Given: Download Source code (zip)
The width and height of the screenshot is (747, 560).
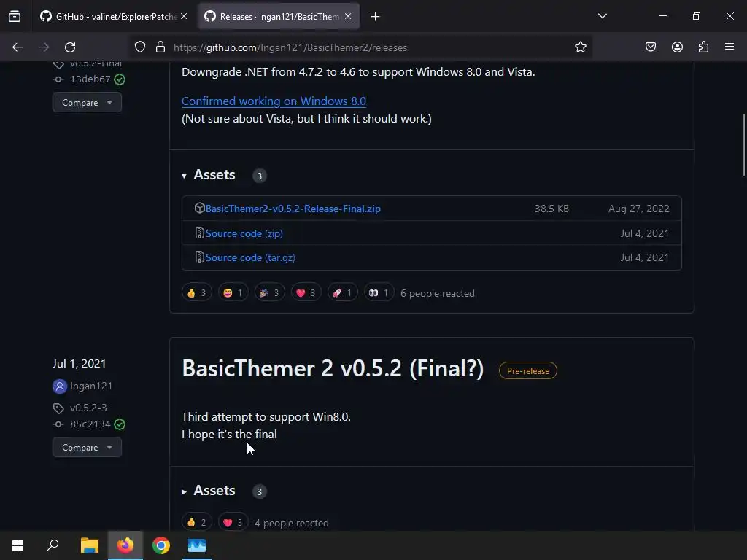Looking at the screenshot, I should (244, 233).
